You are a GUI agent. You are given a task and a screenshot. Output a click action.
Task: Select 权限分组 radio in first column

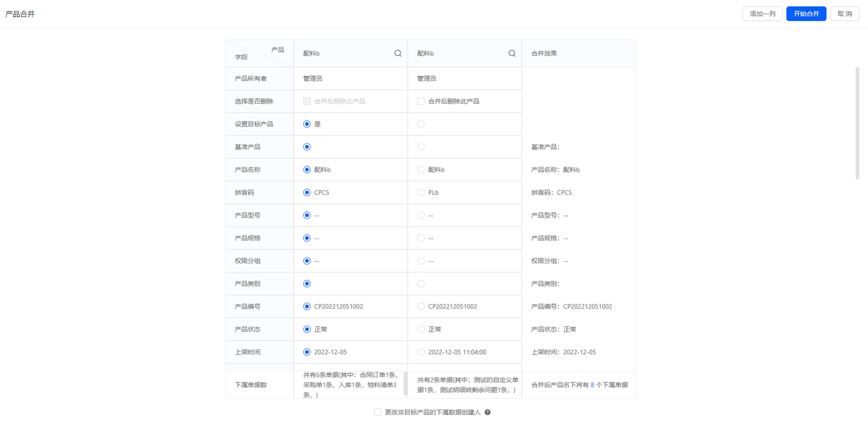pos(307,261)
